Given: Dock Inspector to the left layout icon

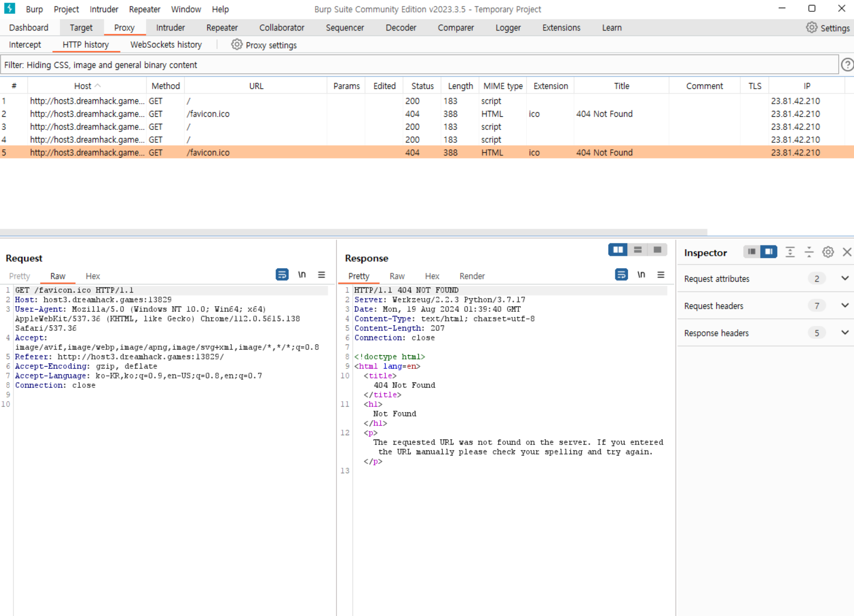Looking at the screenshot, I should pos(752,252).
